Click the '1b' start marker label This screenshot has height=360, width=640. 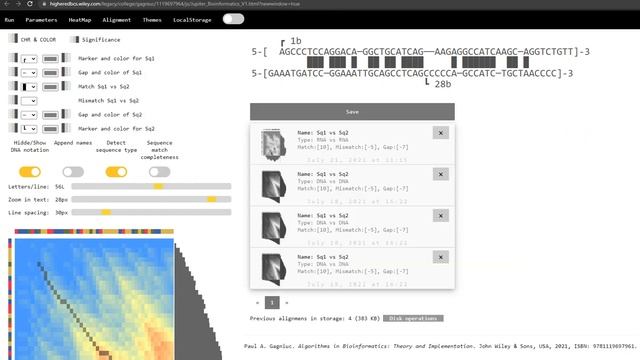296,41
